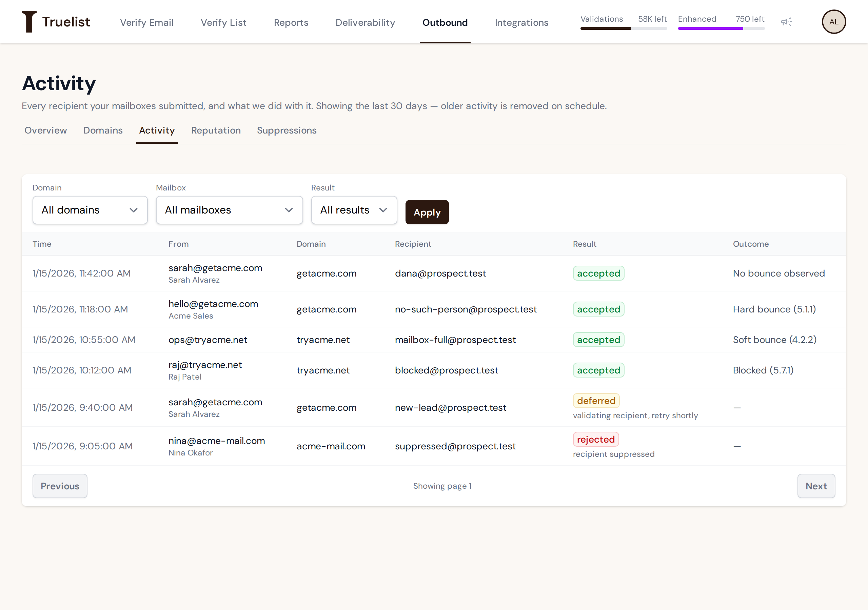The image size is (868, 610).
Task: Open the AL user avatar menu
Action: tap(834, 22)
